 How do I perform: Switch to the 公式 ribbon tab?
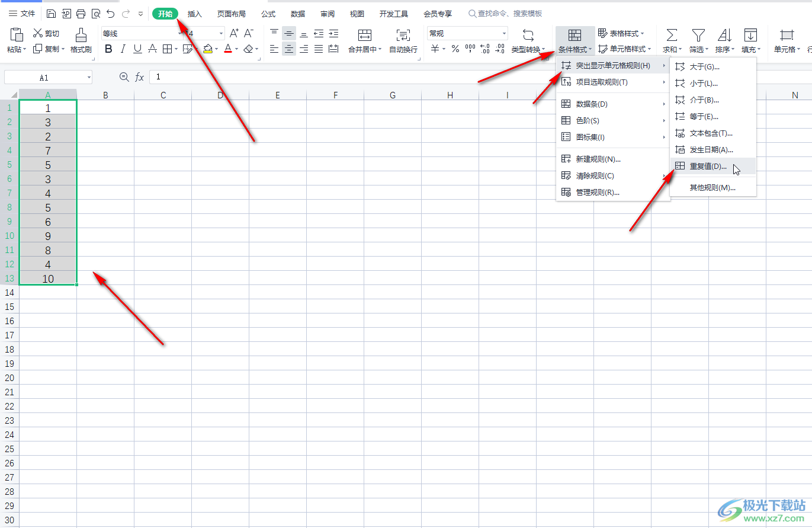[268, 14]
